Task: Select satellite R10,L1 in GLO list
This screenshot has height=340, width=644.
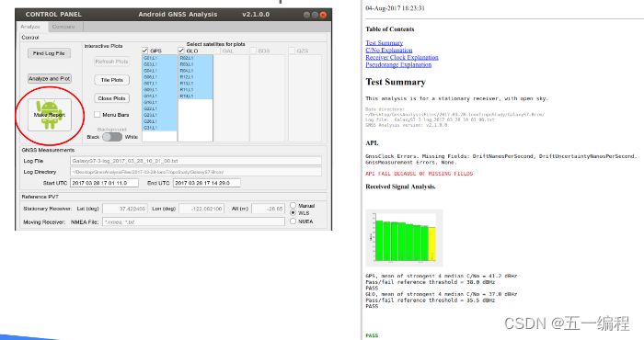Action: pos(195,96)
